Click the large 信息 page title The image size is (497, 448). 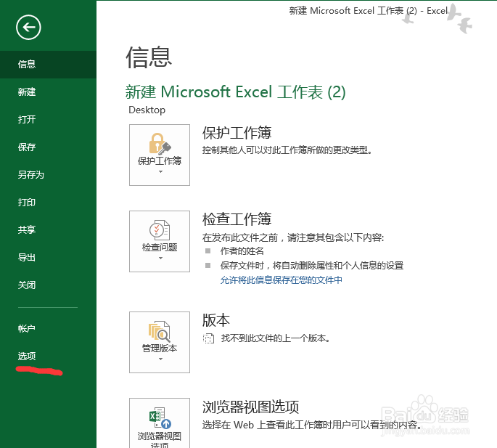[149, 57]
